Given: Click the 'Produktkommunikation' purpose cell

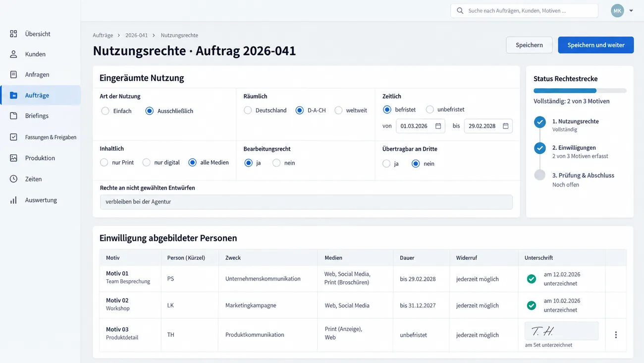Looking at the screenshot, I should click(x=268, y=335).
